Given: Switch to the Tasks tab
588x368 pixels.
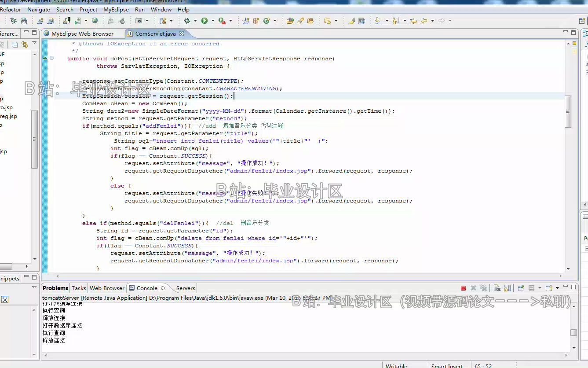Looking at the screenshot, I should point(79,288).
